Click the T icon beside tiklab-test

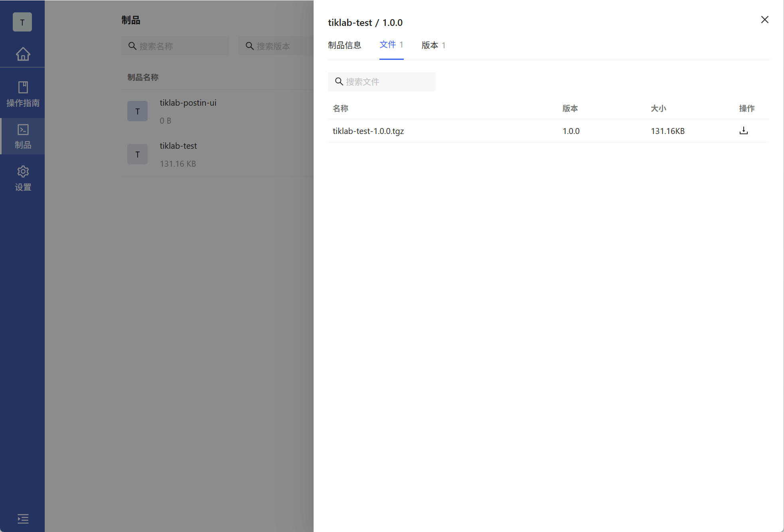coord(137,154)
